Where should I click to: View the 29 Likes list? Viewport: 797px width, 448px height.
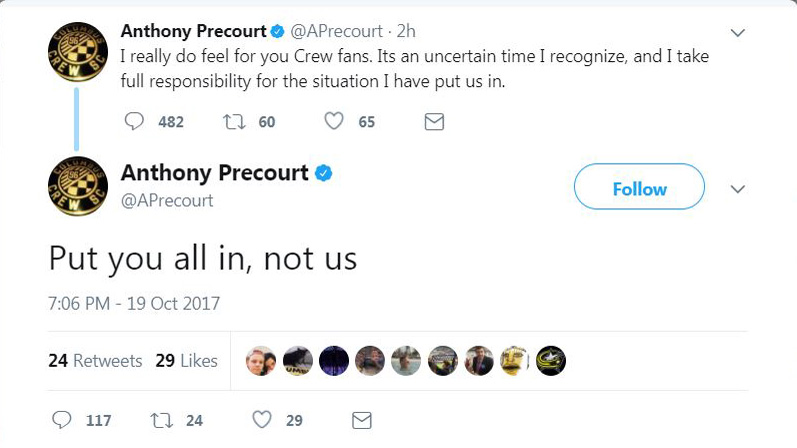point(187,361)
